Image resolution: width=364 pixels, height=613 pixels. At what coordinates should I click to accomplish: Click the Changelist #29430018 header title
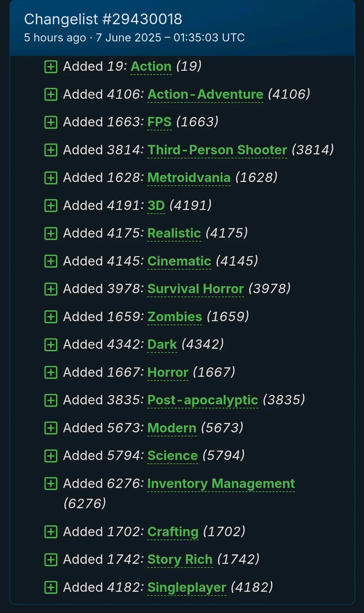click(x=103, y=19)
